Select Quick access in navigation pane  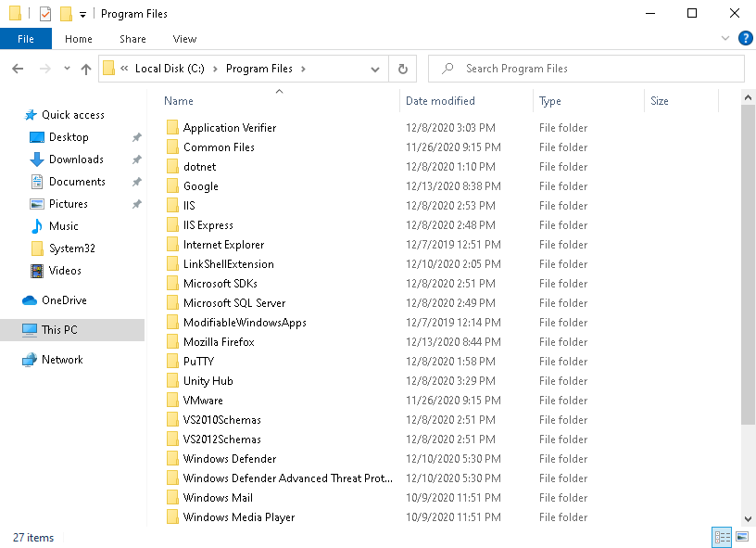73,115
